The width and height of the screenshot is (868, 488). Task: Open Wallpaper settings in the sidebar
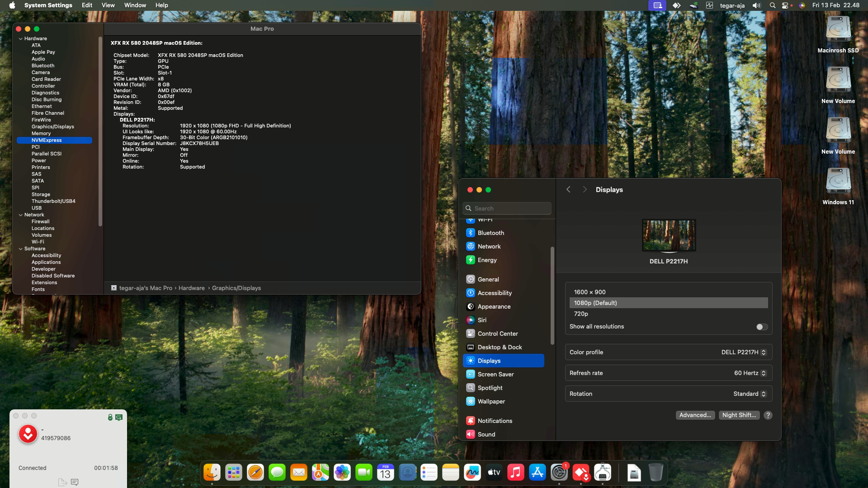pos(504,402)
